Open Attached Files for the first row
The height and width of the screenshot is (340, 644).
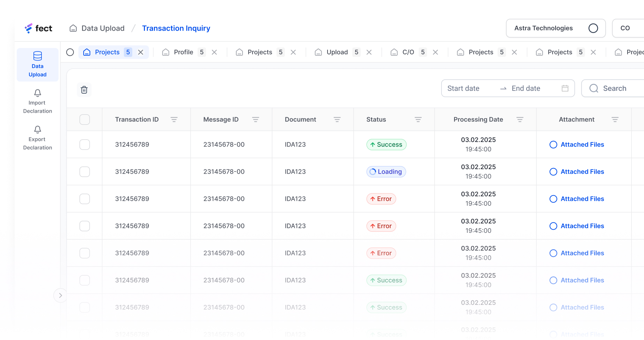tap(582, 144)
